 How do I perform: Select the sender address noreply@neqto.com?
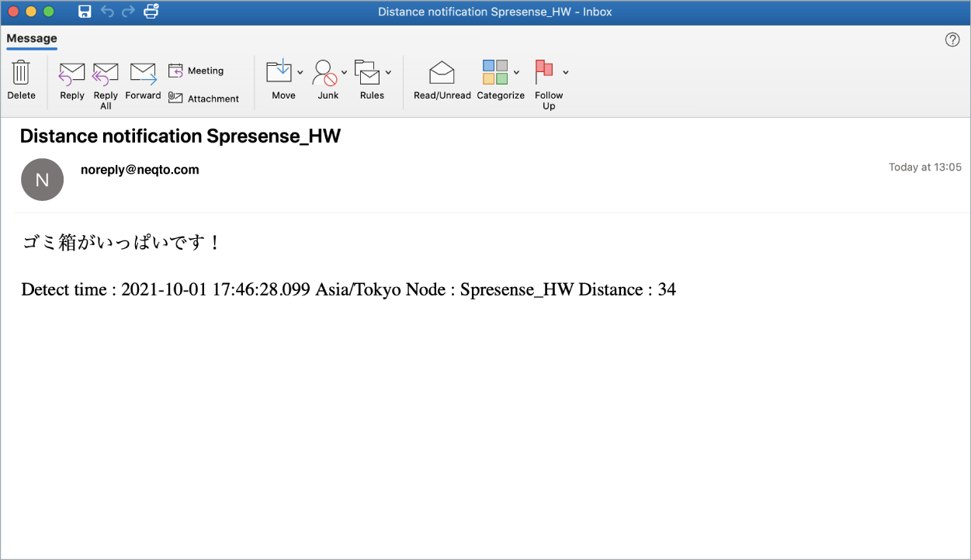point(140,169)
